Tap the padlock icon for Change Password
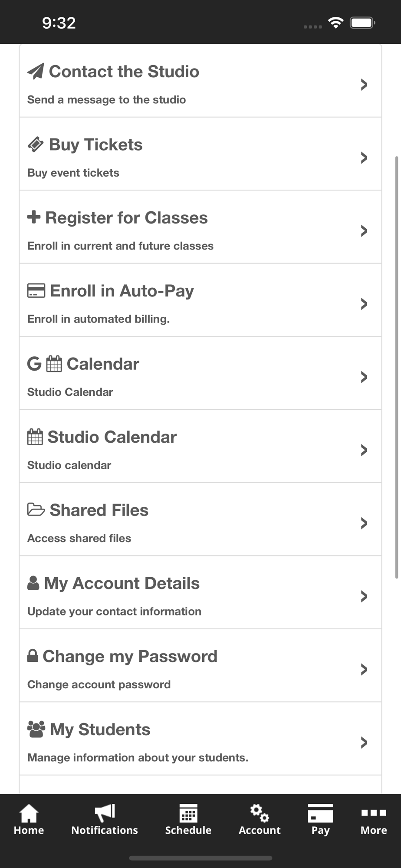 pos(33,656)
